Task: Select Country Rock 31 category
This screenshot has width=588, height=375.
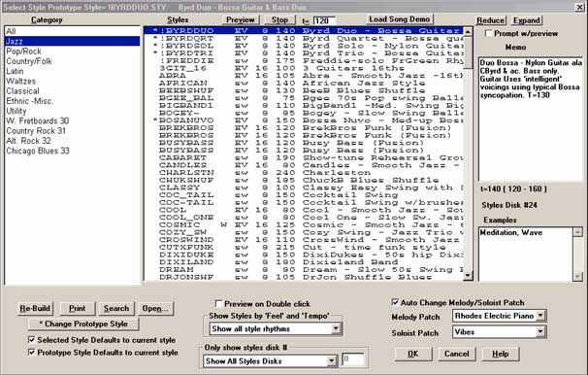Action: (72, 131)
